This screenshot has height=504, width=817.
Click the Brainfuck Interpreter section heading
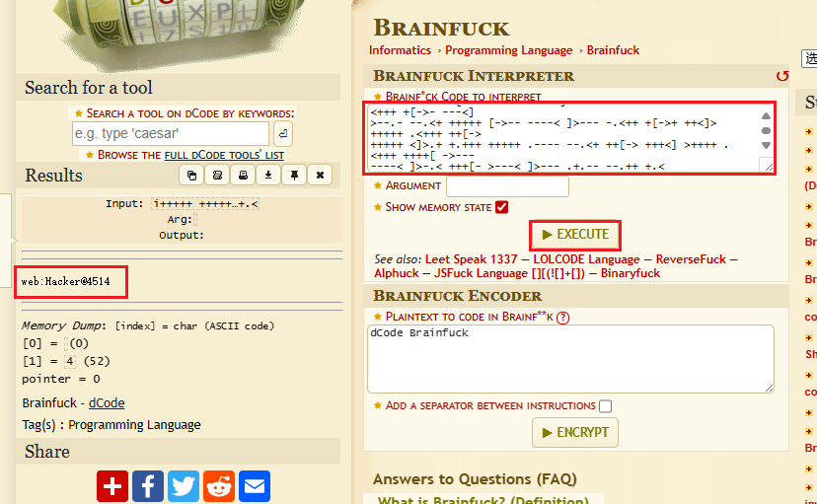[x=473, y=76]
